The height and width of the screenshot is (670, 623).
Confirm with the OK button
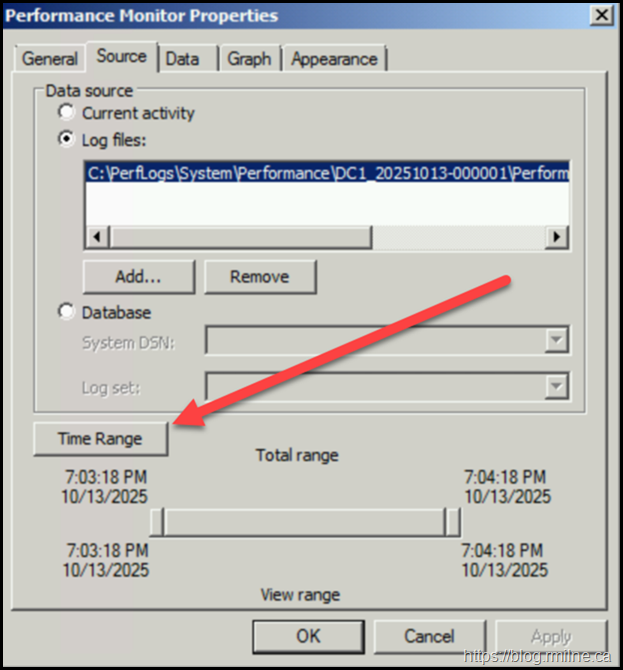pyautogui.click(x=308, y=636)
